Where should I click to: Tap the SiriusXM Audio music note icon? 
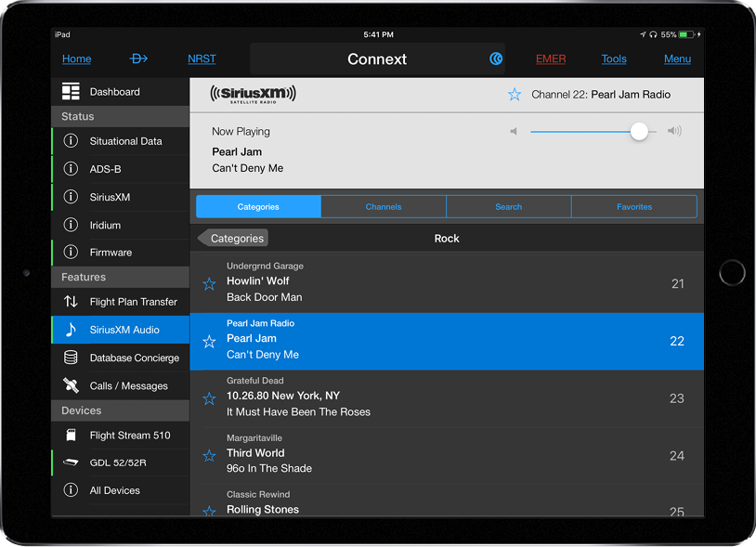71,330
